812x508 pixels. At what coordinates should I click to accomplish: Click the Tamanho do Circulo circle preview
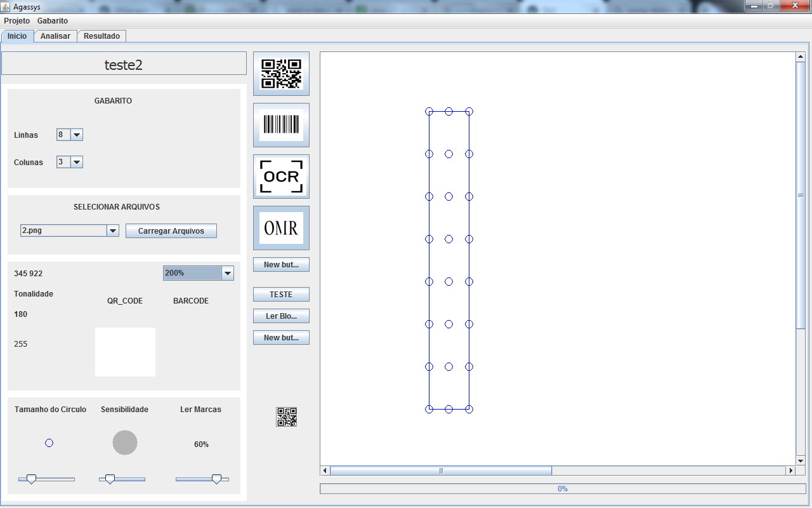click(x=49, y=443)
